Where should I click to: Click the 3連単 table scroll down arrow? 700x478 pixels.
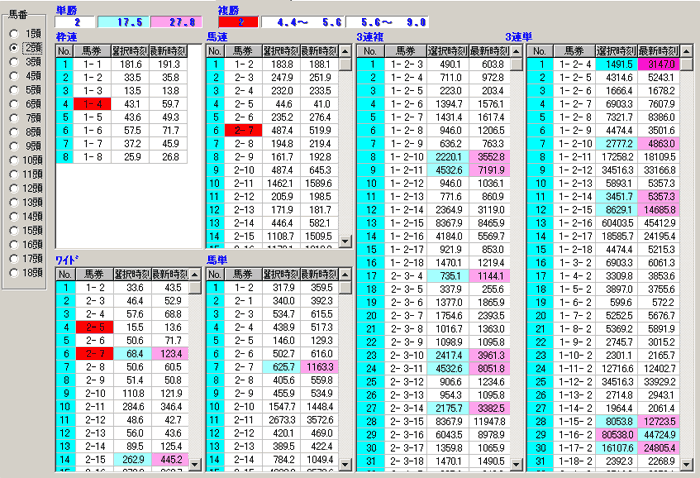tap(687, 465)
